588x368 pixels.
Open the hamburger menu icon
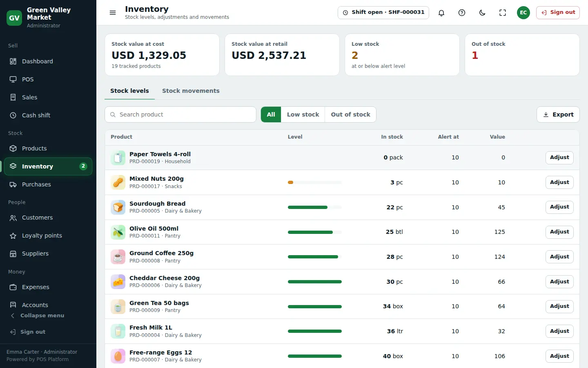coord(113,13)
